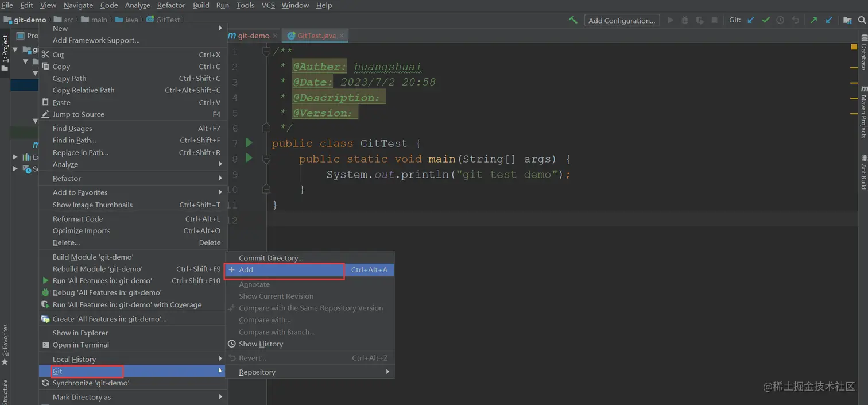Click the Stop square icon in toolbar
This screenshot has width=868, height=405.
click(714, 20)
